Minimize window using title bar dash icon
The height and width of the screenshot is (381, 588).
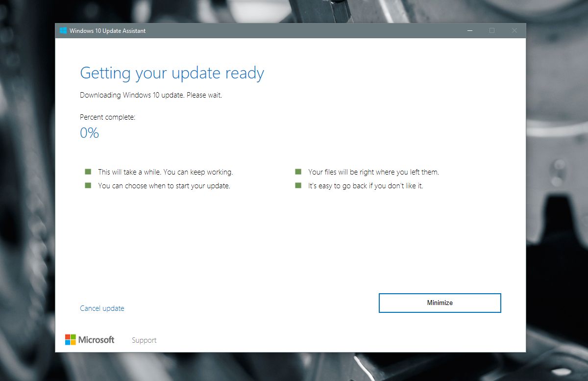point(470,30)
